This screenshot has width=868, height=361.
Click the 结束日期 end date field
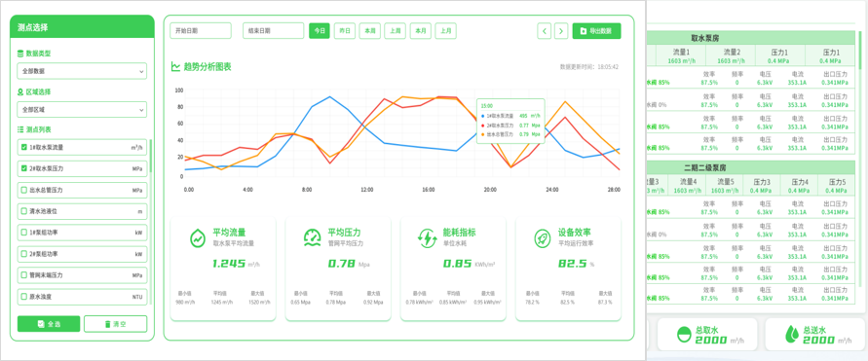point(274,31)
